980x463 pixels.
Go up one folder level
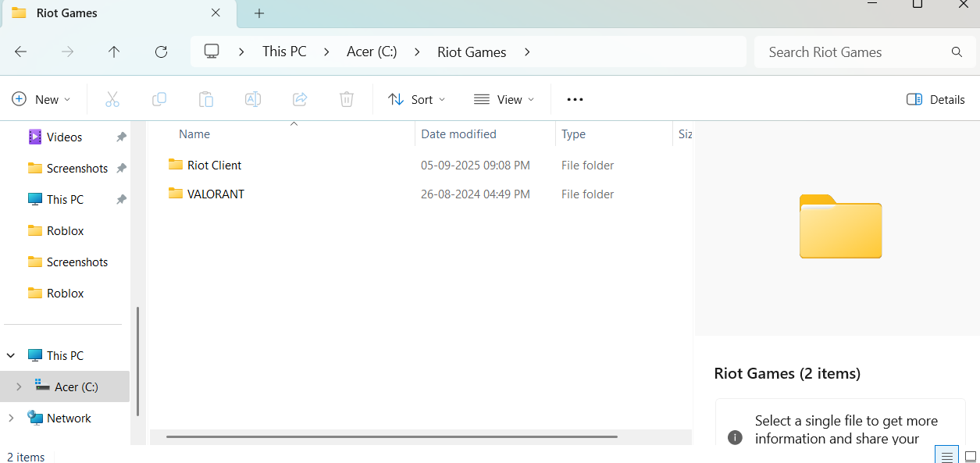click(x=114, y=52)
